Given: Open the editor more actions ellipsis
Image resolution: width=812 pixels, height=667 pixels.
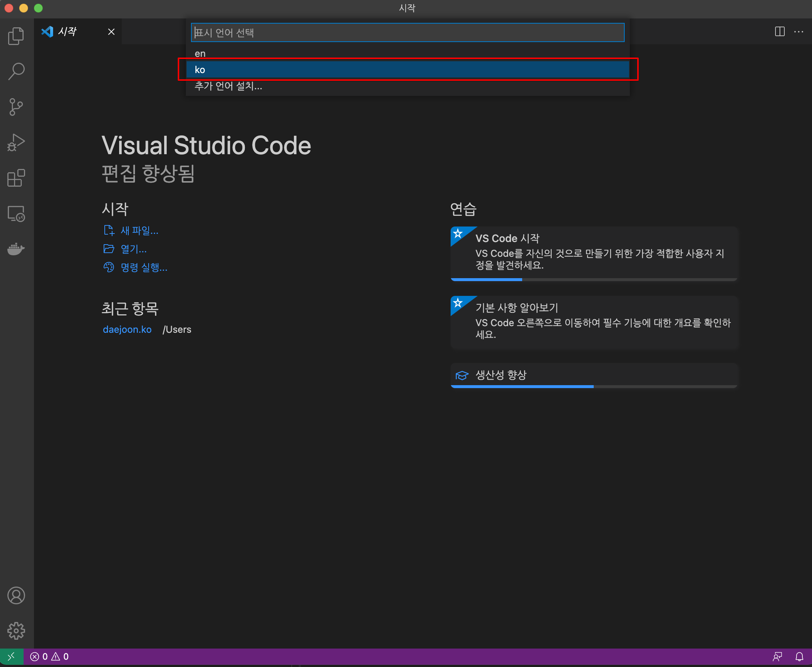Looking at the screenshot, I should tap(799, 31).
